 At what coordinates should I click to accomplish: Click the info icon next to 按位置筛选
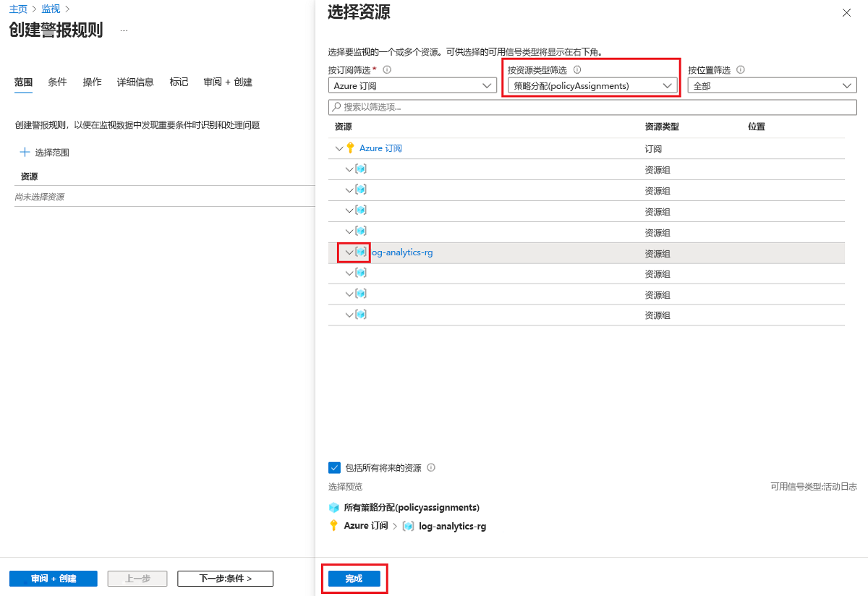741,70
